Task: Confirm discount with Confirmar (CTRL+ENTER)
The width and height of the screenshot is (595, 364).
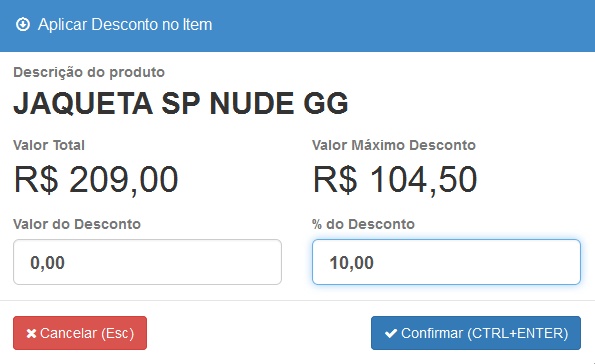Action: (x=476, y=333)
